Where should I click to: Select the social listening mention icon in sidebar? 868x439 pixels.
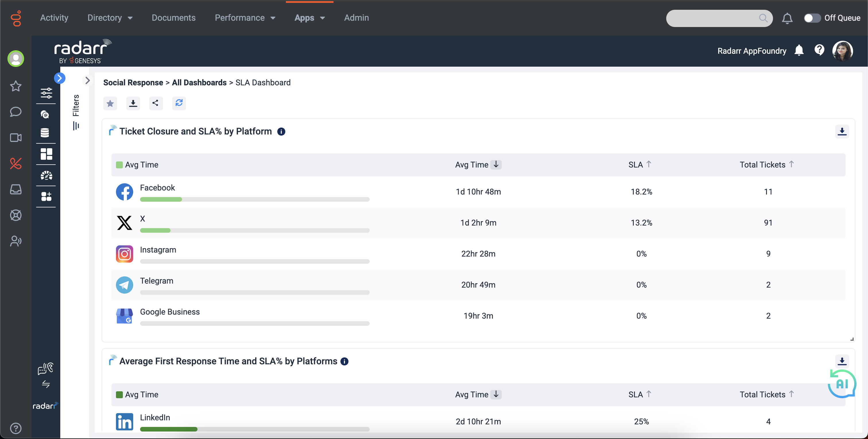[x=45, y=114]
